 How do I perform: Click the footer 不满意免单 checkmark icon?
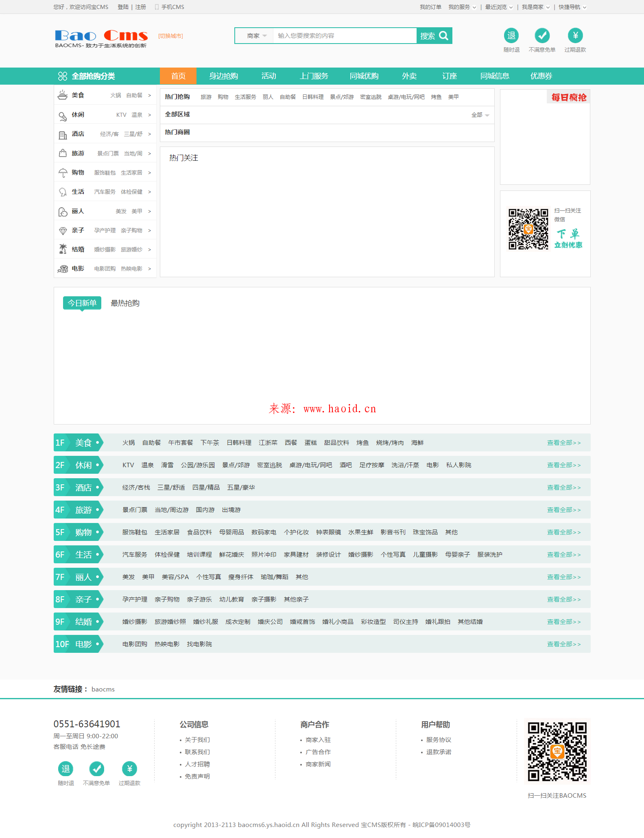pos(97,769)
